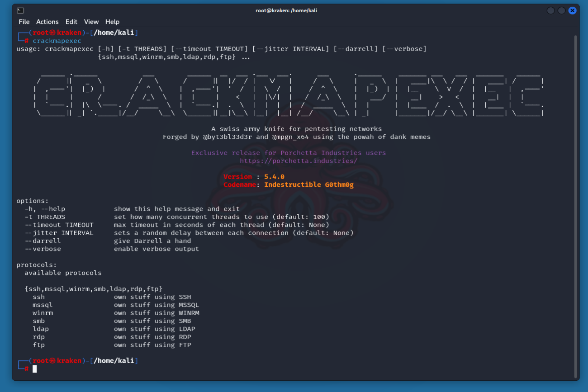Open the File menu
The height and width of the screenshot is (392, 588).
[x=24, y=22]
